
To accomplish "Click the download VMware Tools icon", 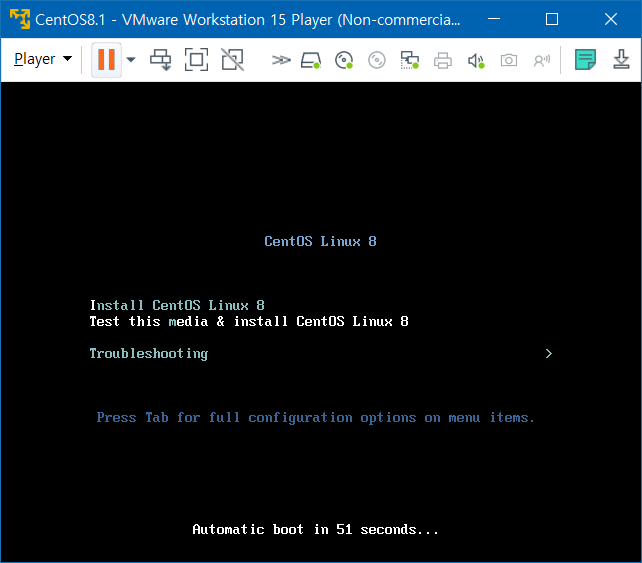I will pos(621,59).
